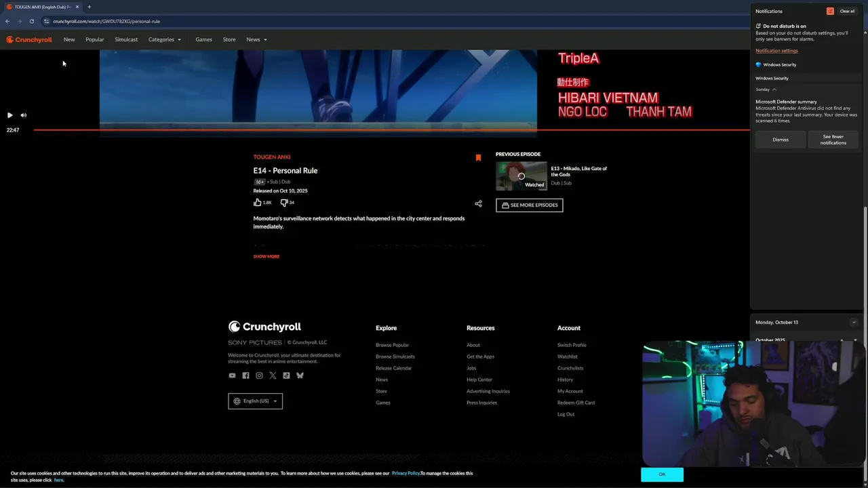868x488 pixels.
Task: Click the Log Out link
Action: pyautogui.click(x=566, y=414)
